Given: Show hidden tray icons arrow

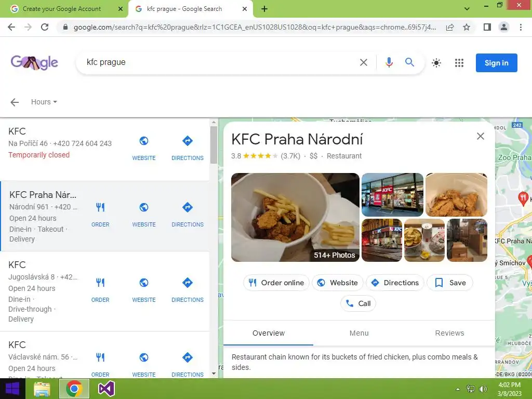Looking at the screenshot, I should 458,389.
